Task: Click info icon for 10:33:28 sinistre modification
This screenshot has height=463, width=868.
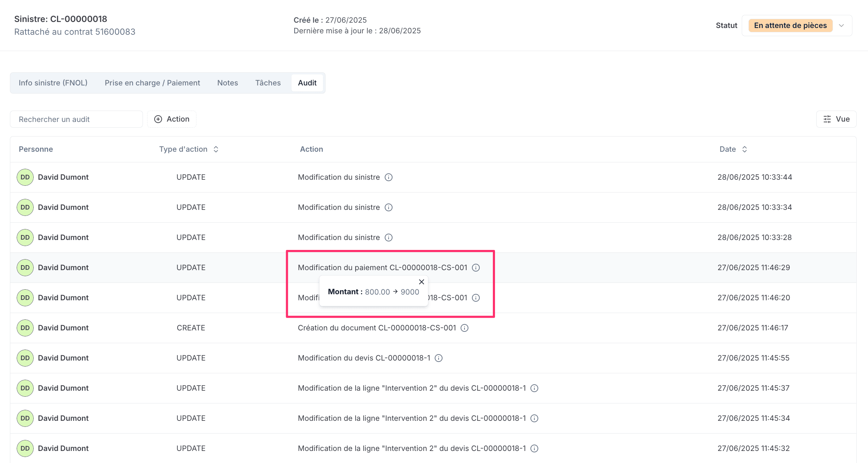Action: tap(389, 238)
